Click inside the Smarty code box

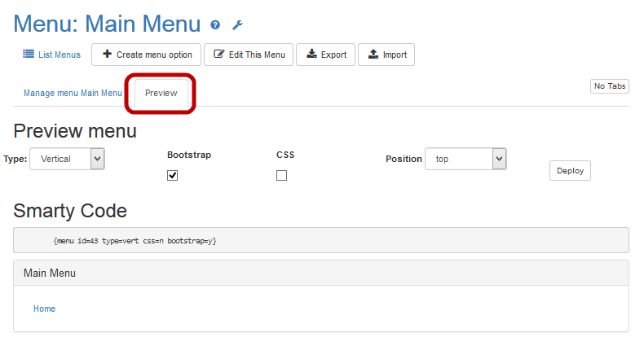(321, 241)
